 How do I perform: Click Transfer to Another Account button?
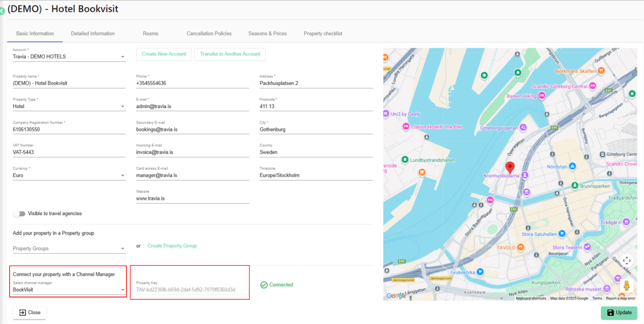point(230,54)
